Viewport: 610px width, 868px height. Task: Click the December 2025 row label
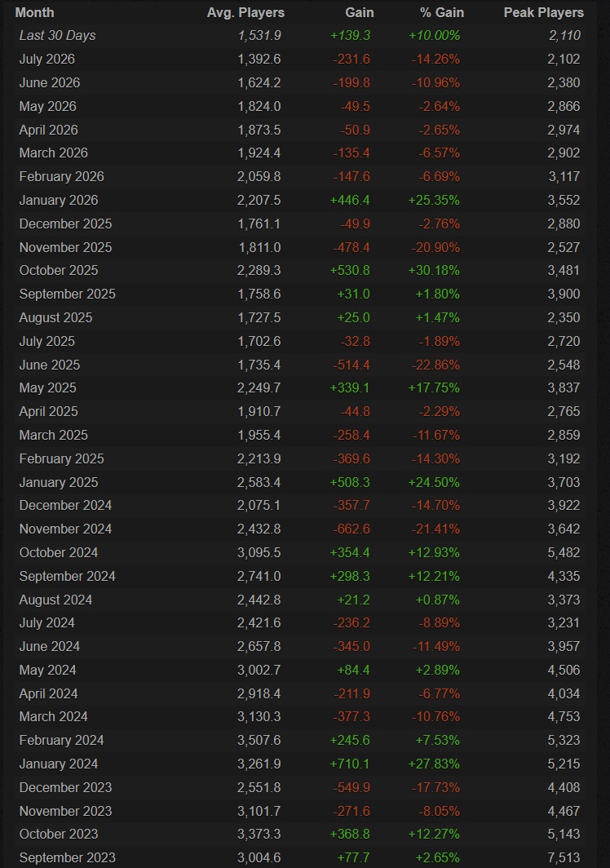click(x=65, y=224)
